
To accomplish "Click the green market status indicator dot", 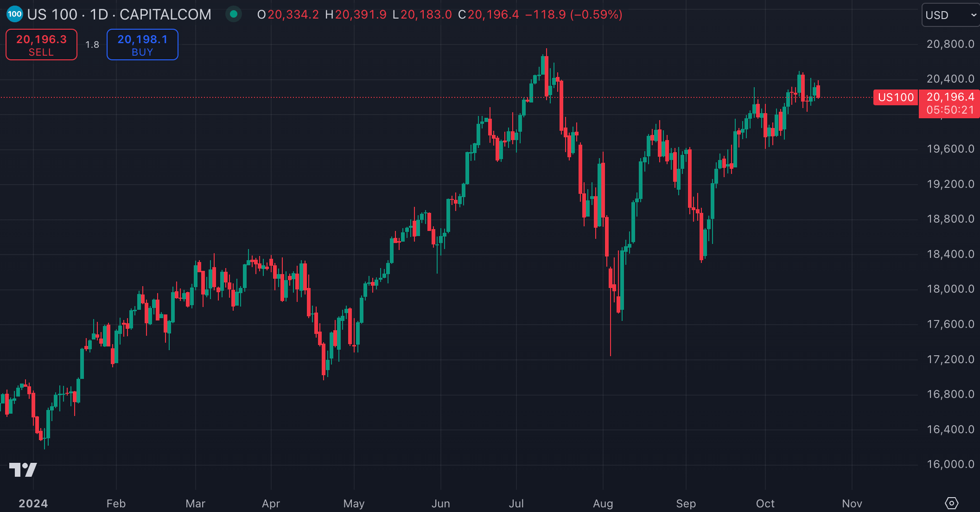I will tap(234, 14).
